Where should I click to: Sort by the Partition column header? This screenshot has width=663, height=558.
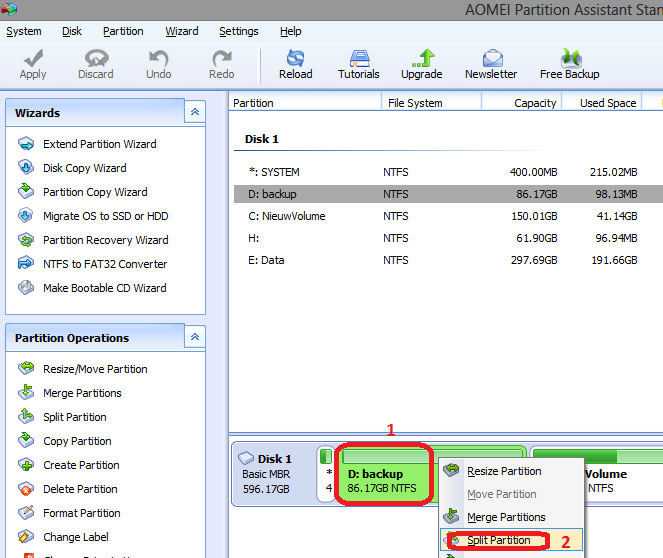[305, 103]
